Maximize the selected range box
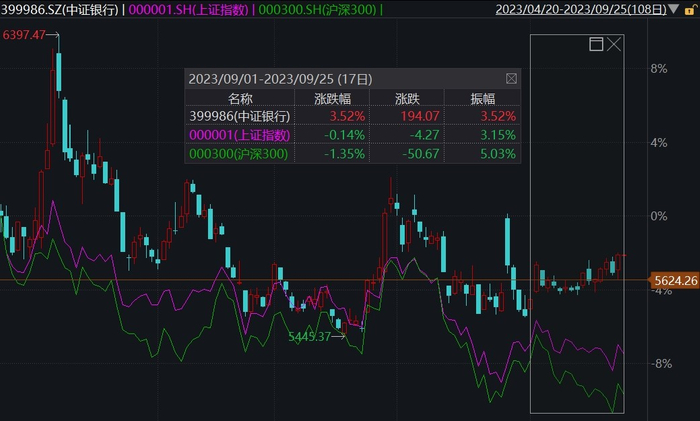 tap(596, 44)
